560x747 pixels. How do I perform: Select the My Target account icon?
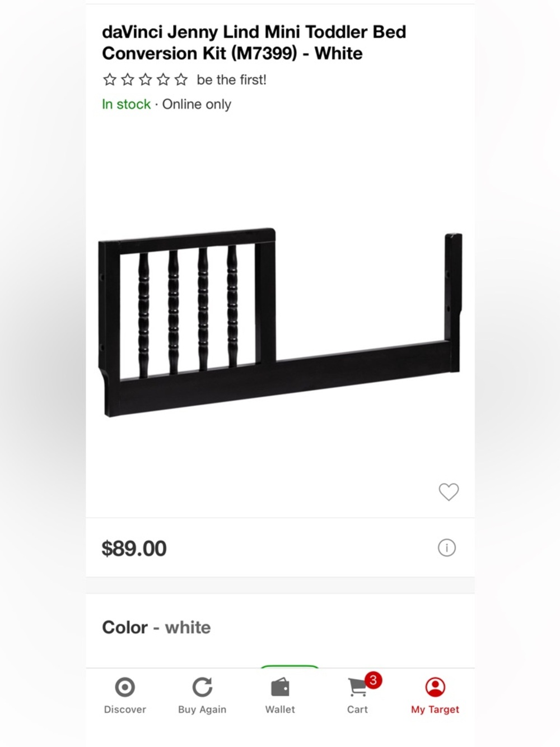[x=435, y=686]
